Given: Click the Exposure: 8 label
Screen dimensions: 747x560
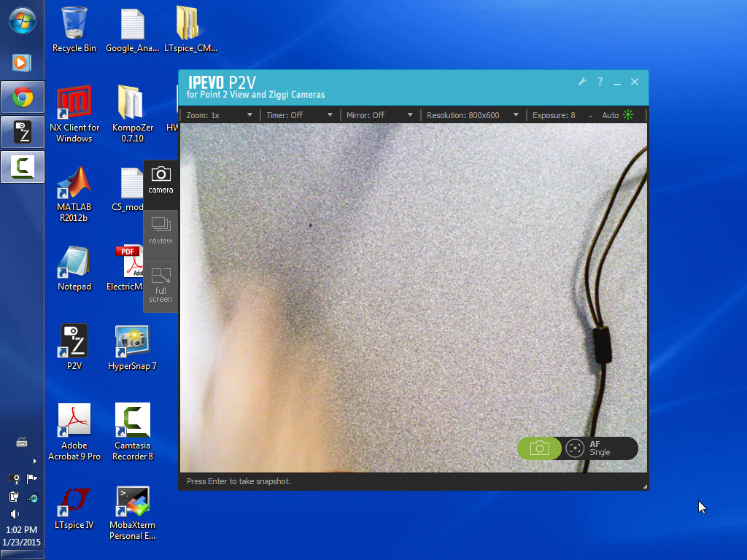Looking at the screenshot, I should (554, 115).
